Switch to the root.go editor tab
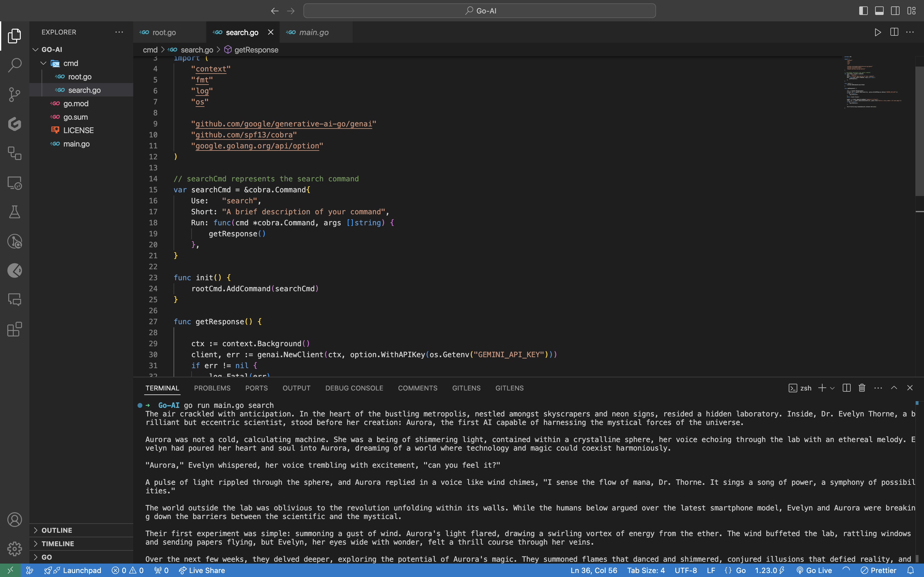Image resolution: width=924 pixels, height=577 pixels. click(x=164, y=32)
